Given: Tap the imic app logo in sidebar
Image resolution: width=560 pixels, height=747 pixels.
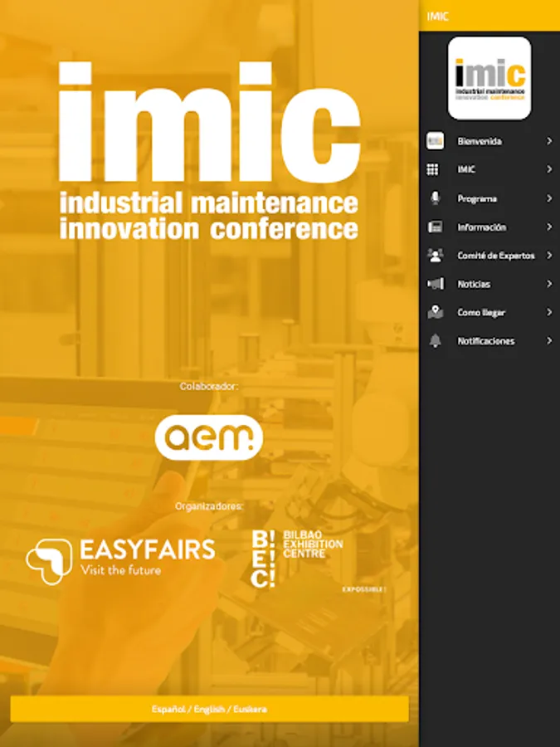Looking at the screenshot, I should [489, 78].
